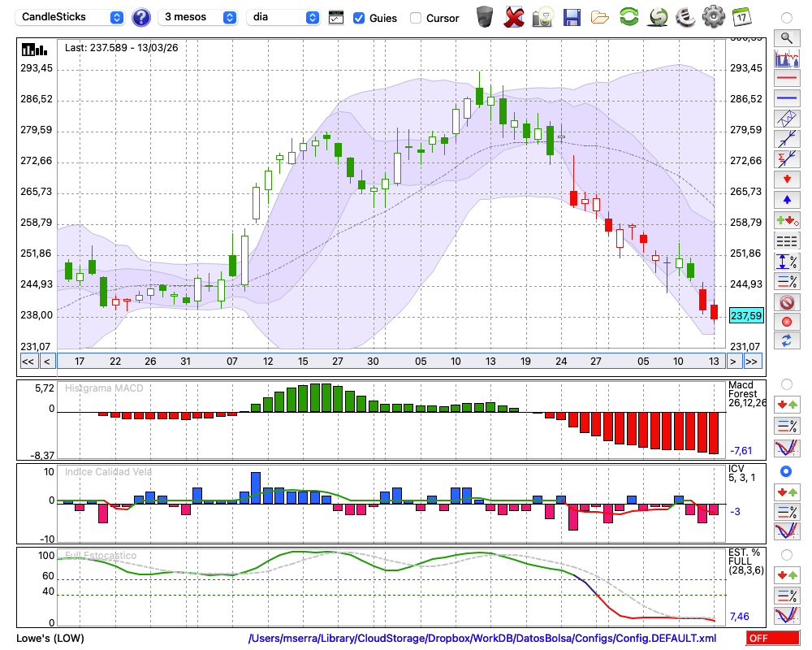
Task: Uncheck the Guies checkbox
Action: point(359,18)
